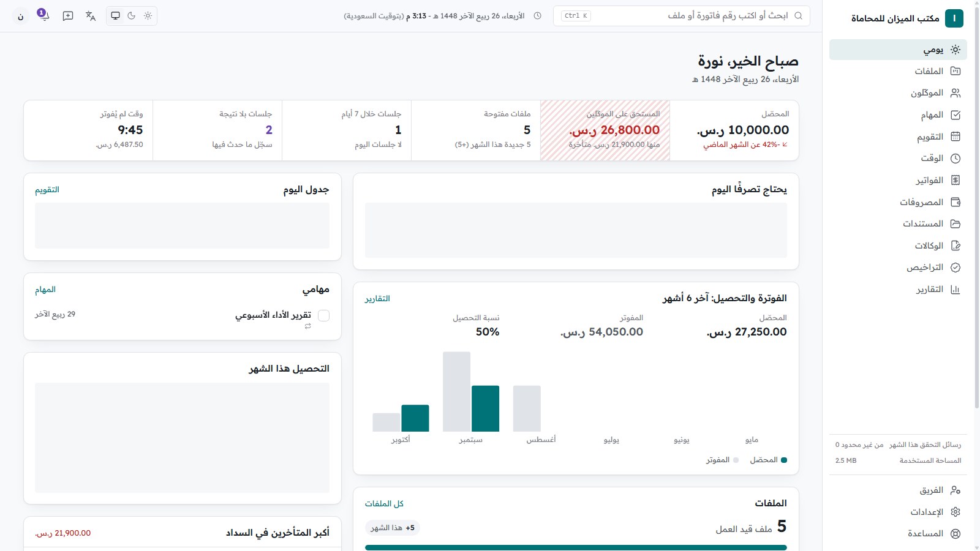This screenshot has height=551, width=980.
Task: Click the September teal bar in chart
Action: 486,408
